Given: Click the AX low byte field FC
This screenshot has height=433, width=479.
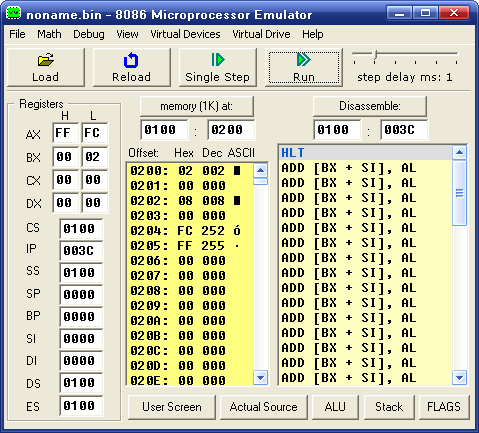Looking at the screenshot, I should click(95, 133).
